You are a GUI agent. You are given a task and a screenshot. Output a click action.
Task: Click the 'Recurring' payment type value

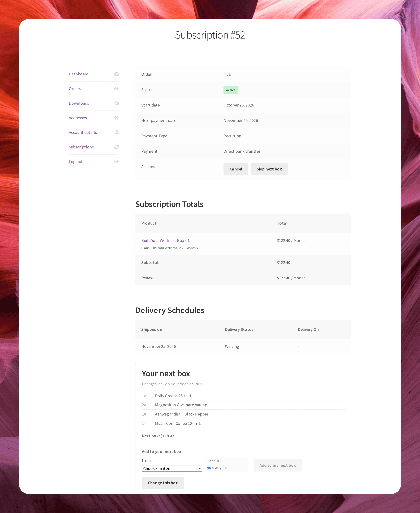(x=232, y=136)
